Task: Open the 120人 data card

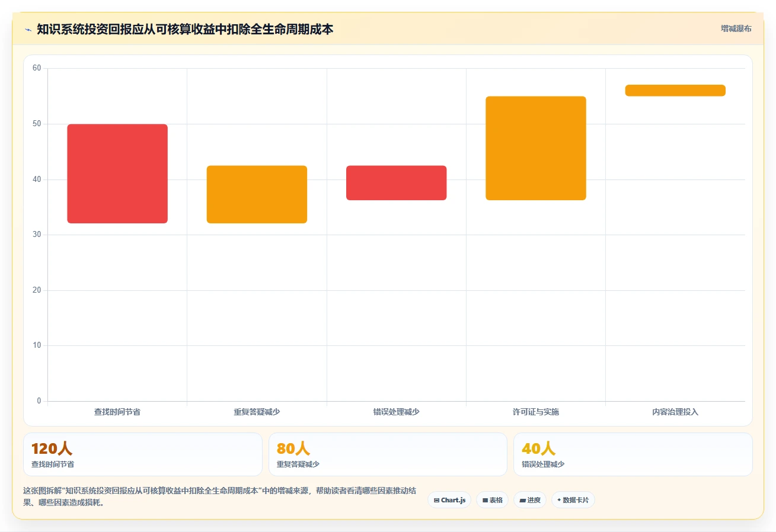Action: (143, 454)
